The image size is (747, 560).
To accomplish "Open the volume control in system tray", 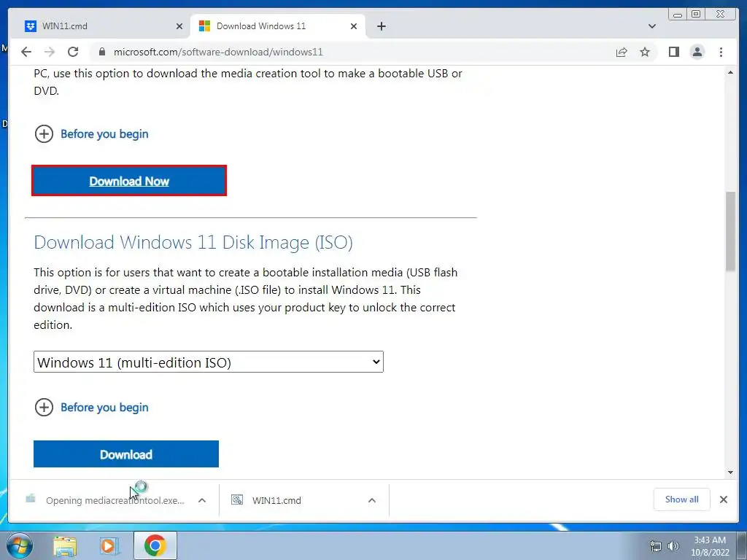I will click(x=673, y=546).
